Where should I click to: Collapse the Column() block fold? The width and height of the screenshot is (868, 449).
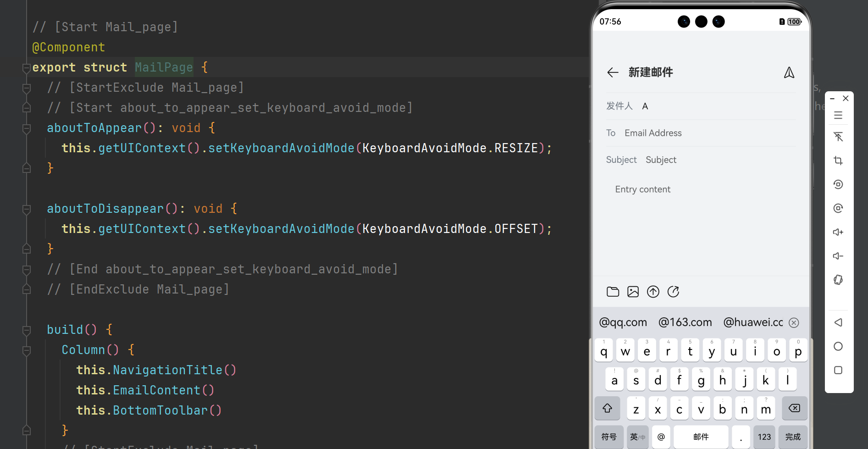(27, 350)
